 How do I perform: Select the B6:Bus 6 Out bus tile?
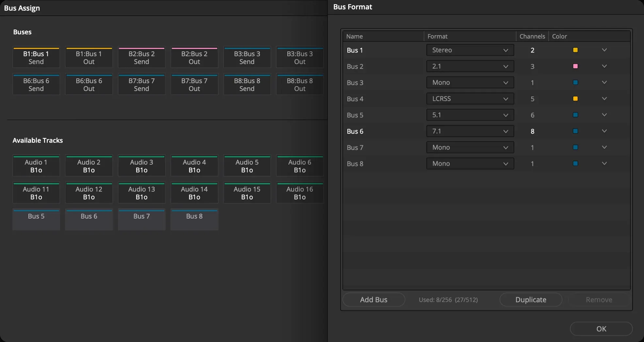click(x=89, y=85)
